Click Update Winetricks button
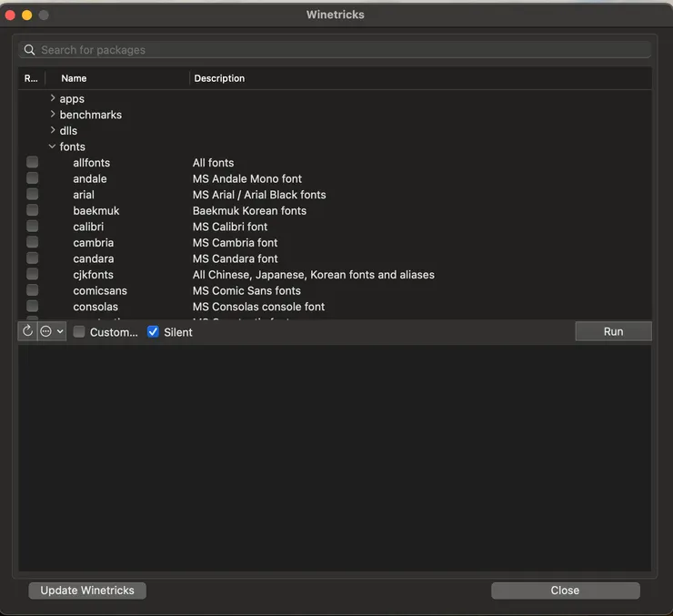Screen dimensions: 673x616 pyautogui.click(x=87, y=591)
